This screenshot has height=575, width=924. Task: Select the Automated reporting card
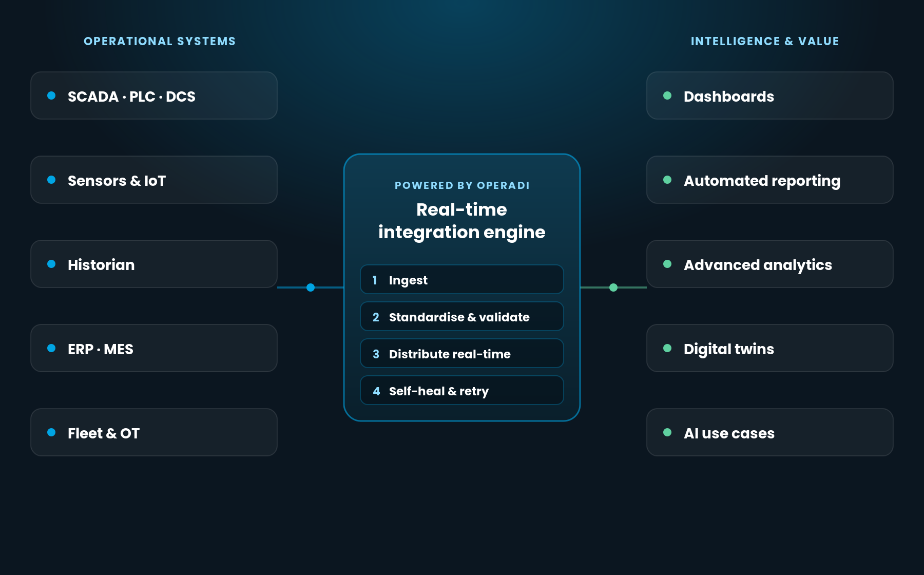[770, 180]
